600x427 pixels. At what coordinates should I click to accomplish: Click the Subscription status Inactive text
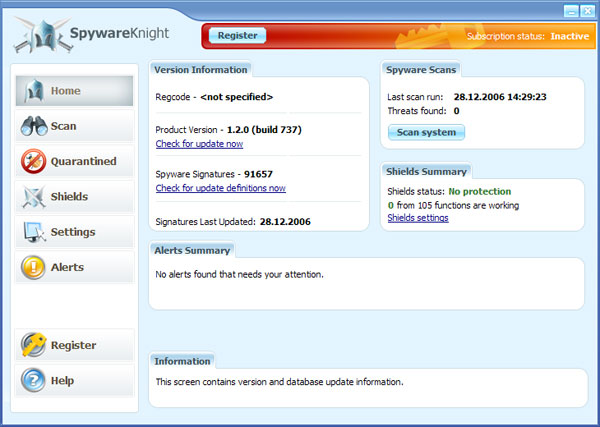[x=528, y=36]
